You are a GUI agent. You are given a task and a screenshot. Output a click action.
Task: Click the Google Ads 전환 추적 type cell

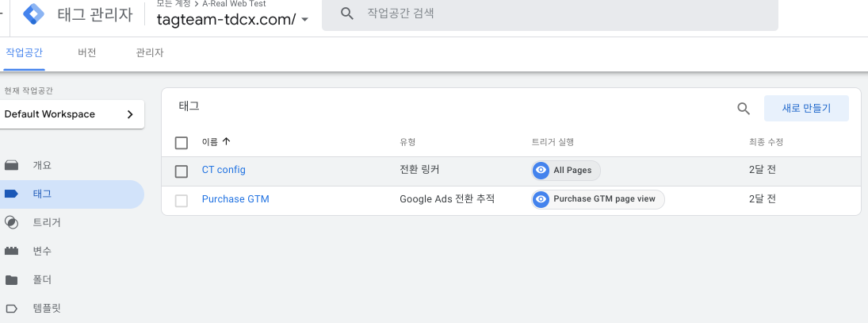447,199
